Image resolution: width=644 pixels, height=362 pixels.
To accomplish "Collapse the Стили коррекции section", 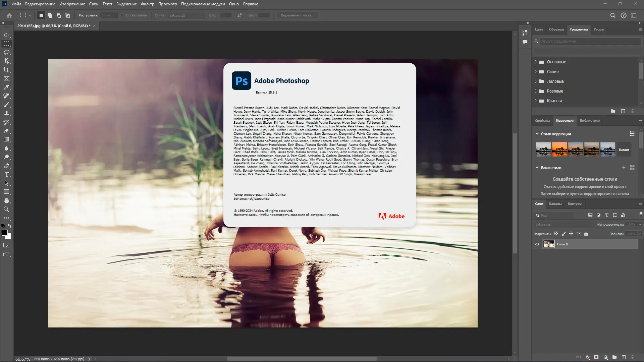I will 537,134.
